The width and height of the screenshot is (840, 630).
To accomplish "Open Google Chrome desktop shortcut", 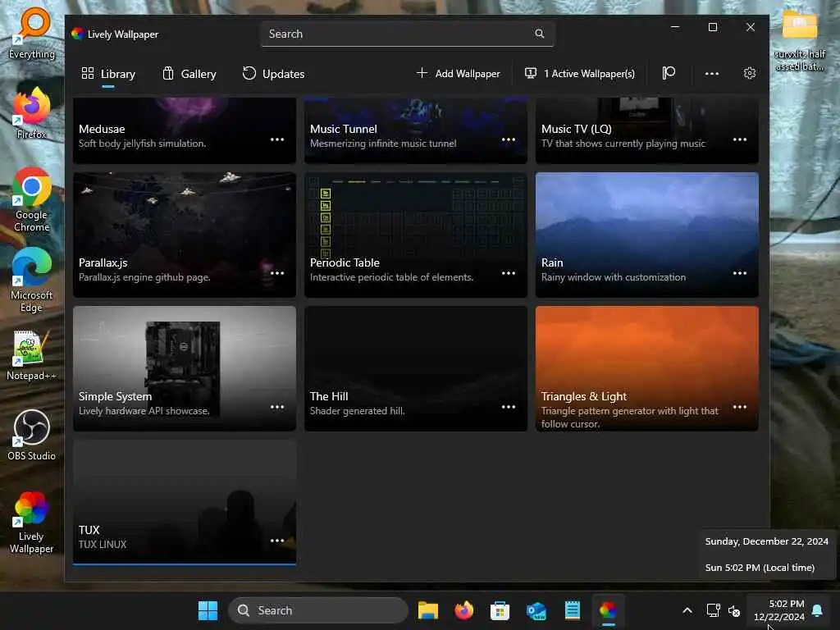I will tap(32, 199).
